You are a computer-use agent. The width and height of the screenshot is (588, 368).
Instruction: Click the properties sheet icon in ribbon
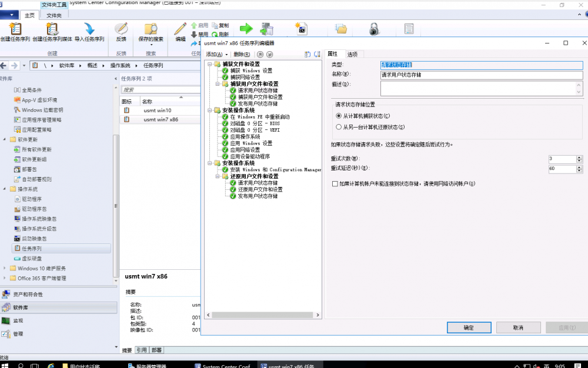409,29
